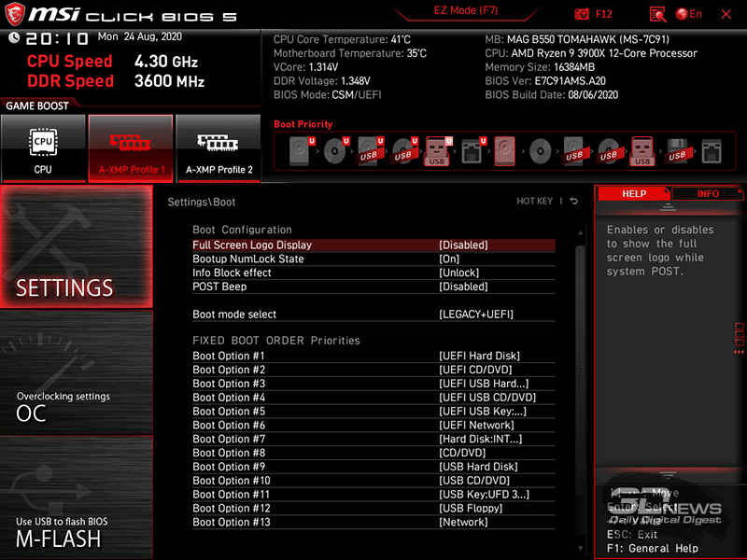Click the F12 screenshot camera icon

tap(582, 14)
